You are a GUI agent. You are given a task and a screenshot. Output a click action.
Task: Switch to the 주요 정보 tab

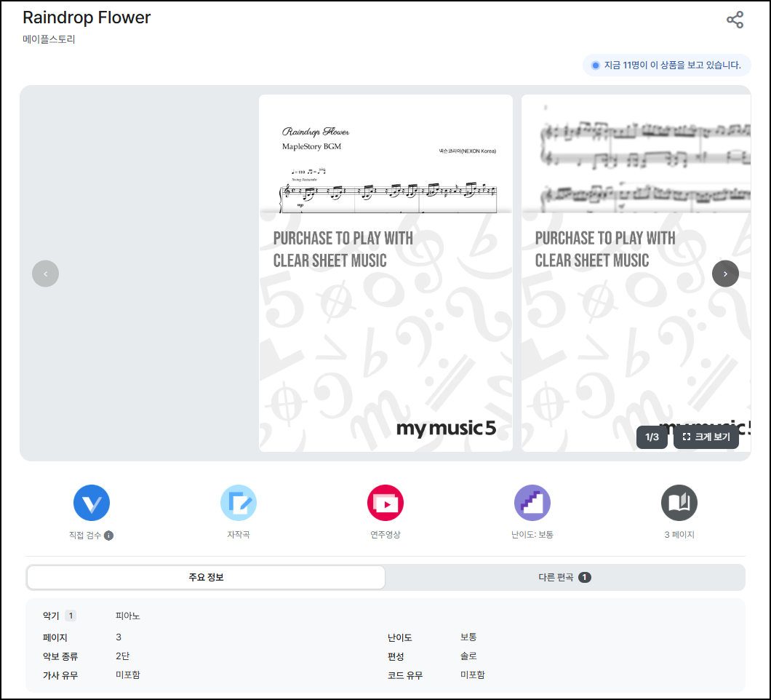tap(206, 577)
